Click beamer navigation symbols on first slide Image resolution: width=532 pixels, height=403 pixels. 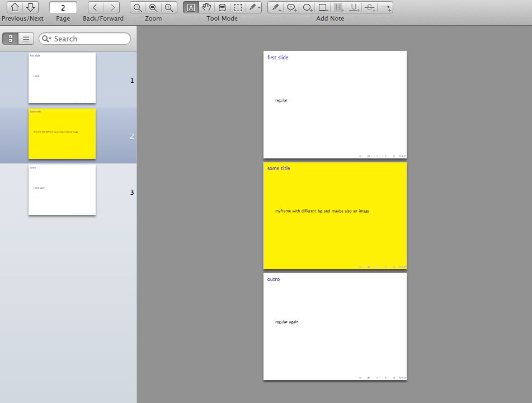click(382, 156)
